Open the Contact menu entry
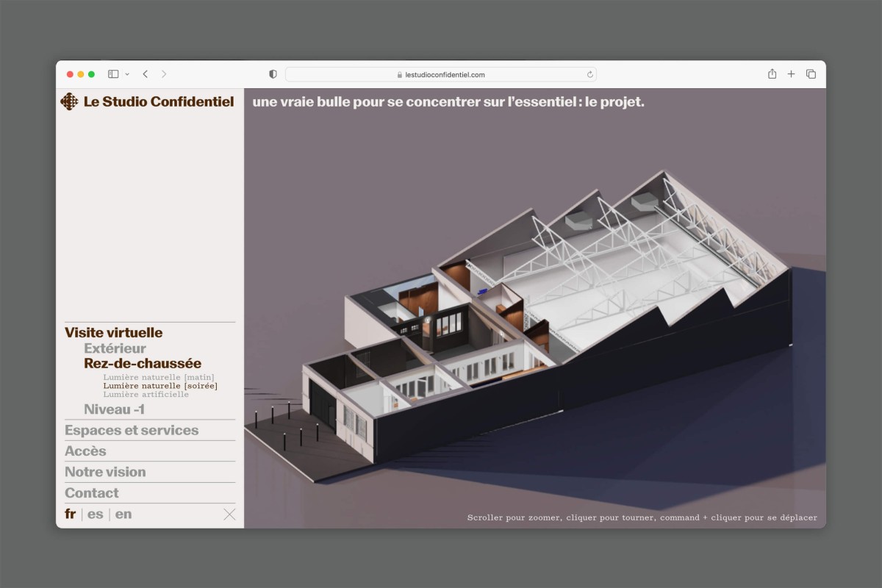Image resolution: width=882 pixels, height=588 pixels. [x=91, y=493]
